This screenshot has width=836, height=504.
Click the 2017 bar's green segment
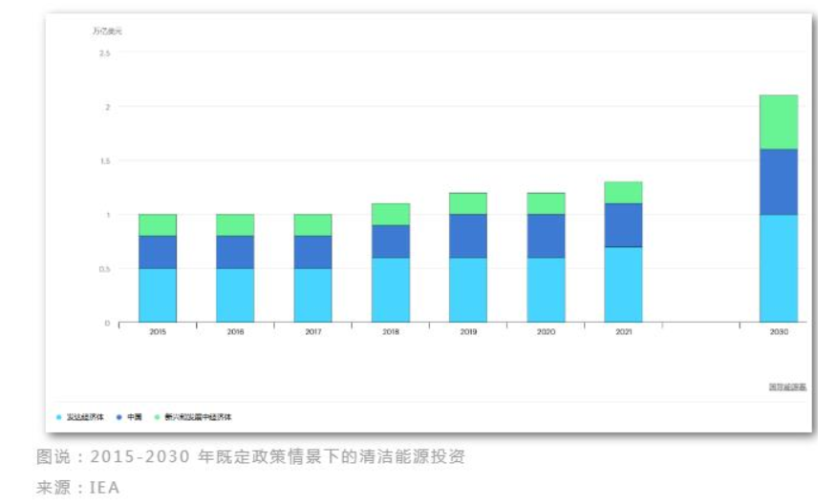point(312,224)
